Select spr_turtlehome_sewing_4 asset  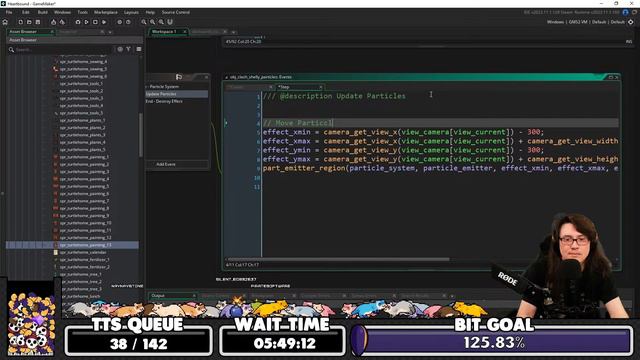point(83,62)
